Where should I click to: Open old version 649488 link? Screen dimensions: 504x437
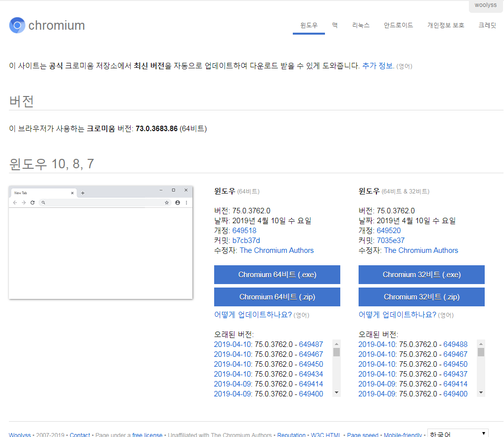tap(455, 344)
